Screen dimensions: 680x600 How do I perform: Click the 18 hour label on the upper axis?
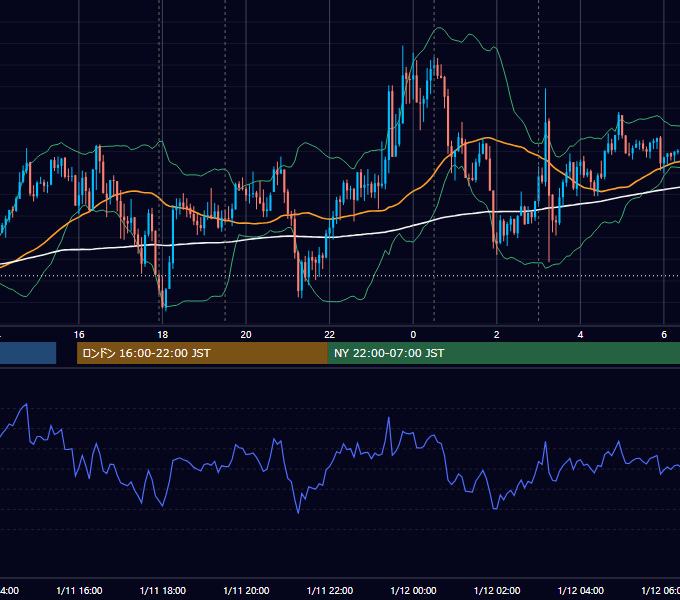point(163,335)
